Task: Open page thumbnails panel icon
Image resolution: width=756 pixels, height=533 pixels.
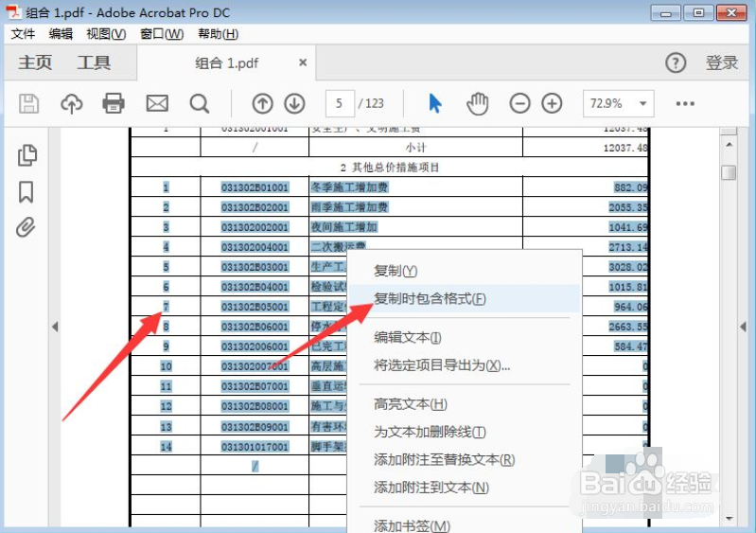Action: pos(27,155)
